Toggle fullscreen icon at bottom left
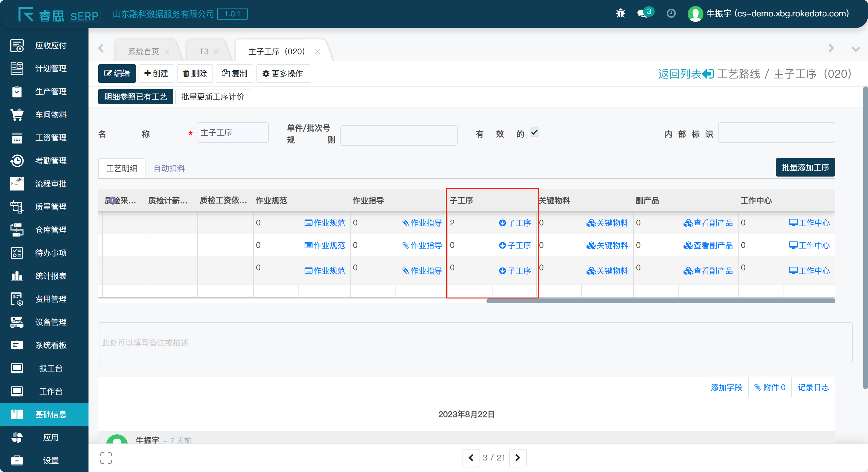 coord(106,458)
